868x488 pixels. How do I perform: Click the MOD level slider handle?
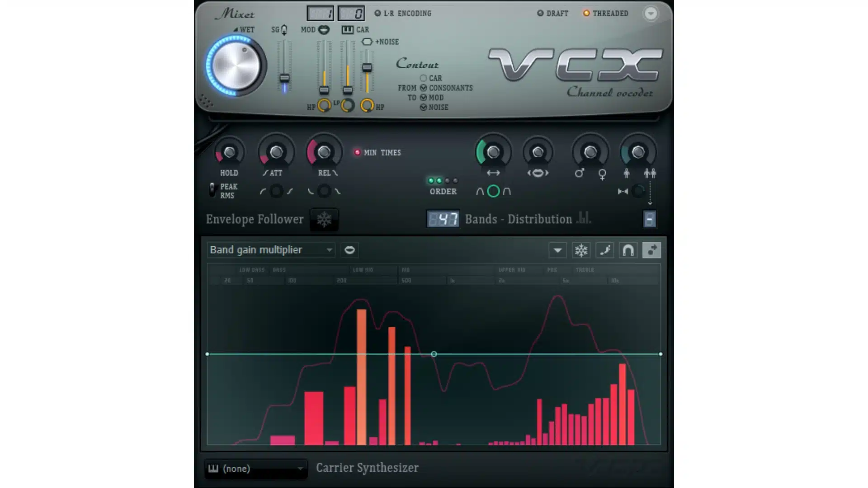pos(324,89)
